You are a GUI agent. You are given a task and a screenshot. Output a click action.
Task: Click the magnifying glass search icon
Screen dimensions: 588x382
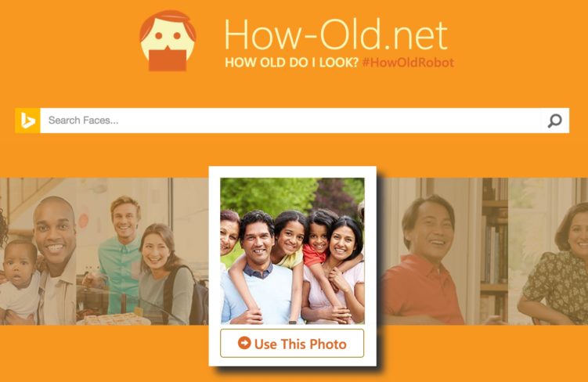(x=554, y=121)
